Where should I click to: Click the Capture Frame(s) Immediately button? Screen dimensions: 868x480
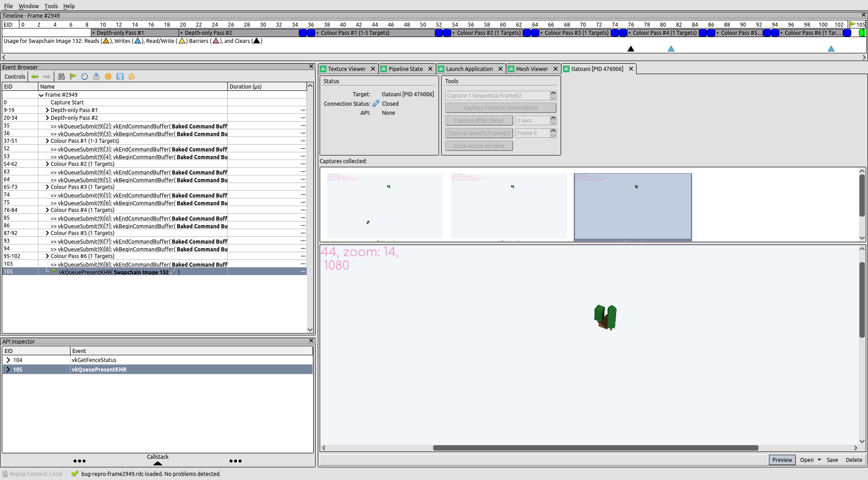(x=500, y=108)
